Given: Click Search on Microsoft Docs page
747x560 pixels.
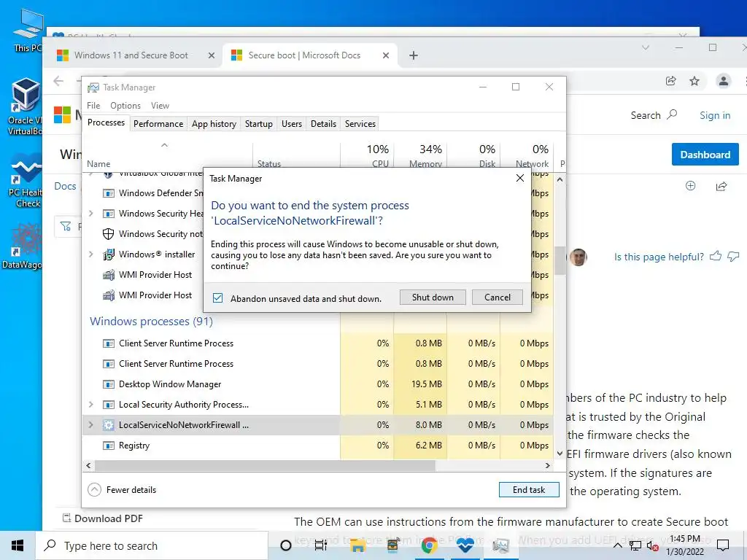Looking at the screenshot, I should tap(654, 115).
